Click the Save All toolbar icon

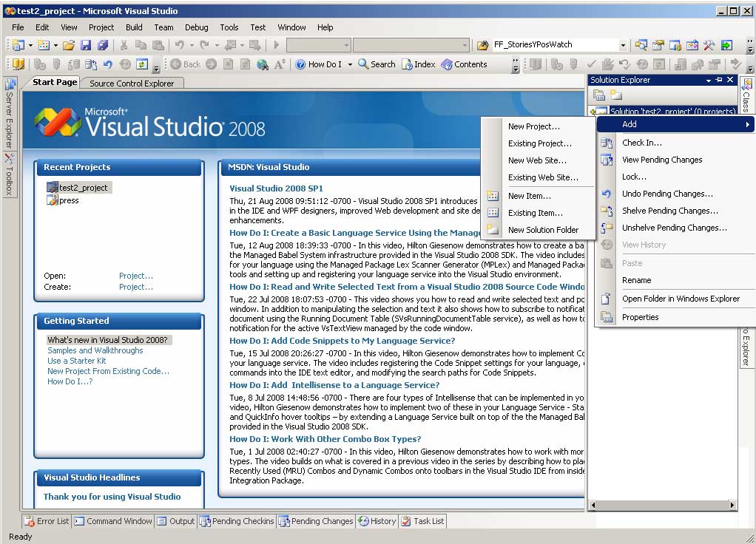click(x=103, y=45)
